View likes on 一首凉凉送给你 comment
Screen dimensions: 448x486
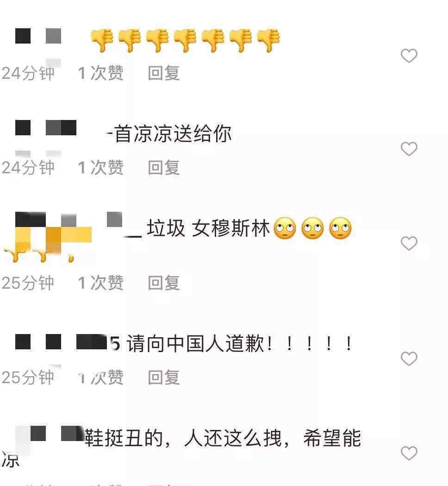tap(100, 167)
